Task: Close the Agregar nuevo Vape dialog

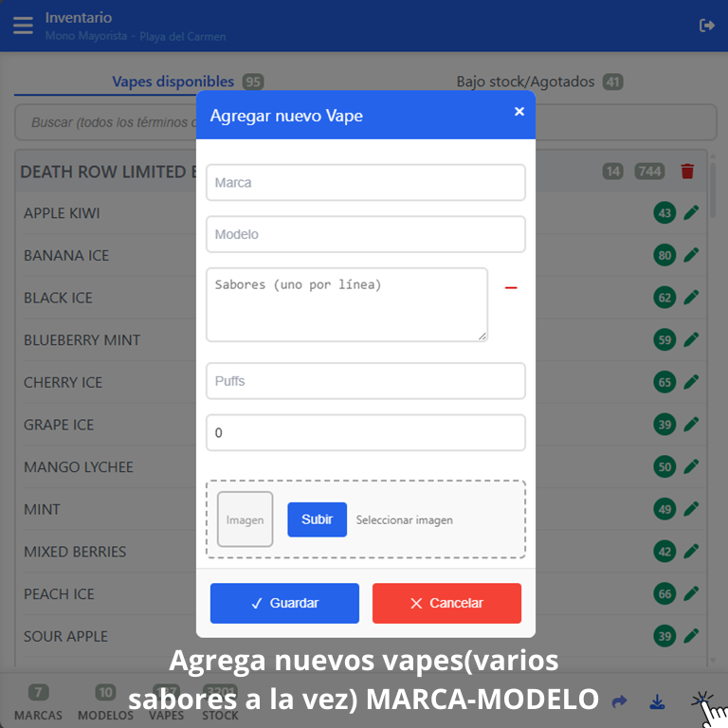Action: (519, 112)
